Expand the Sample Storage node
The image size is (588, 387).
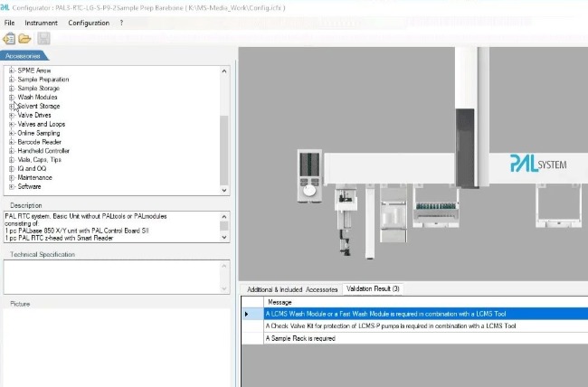12,88
